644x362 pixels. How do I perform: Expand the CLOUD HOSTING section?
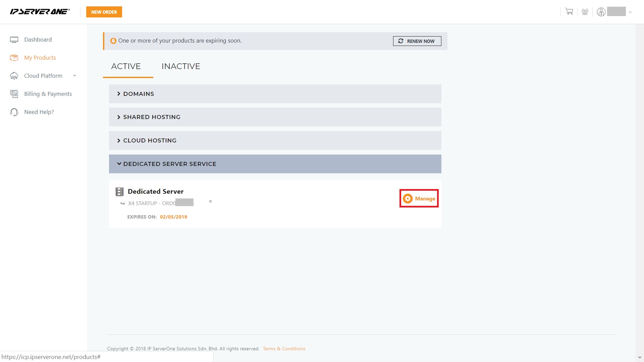click(275, 140)
